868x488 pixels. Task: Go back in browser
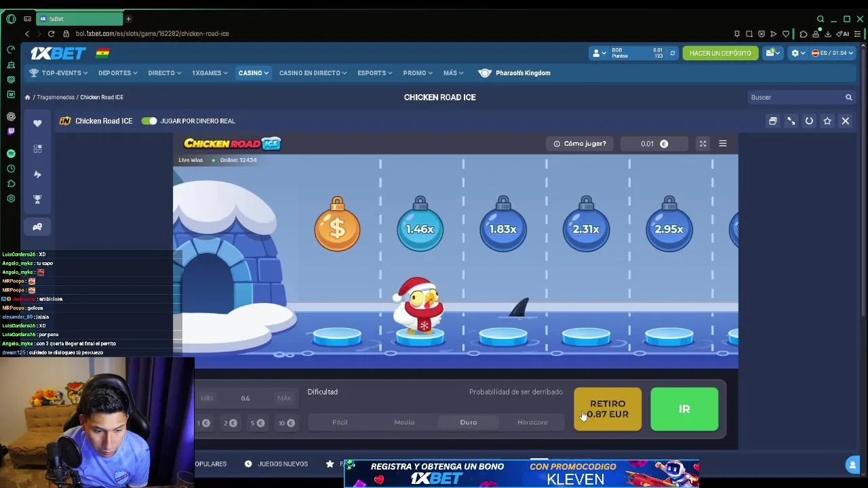pos(27,33)
